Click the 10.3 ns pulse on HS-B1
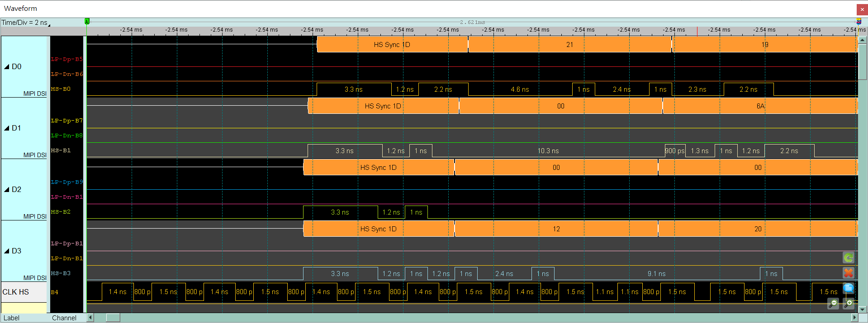This screenshot has height=323, width=868. (548, 151)
